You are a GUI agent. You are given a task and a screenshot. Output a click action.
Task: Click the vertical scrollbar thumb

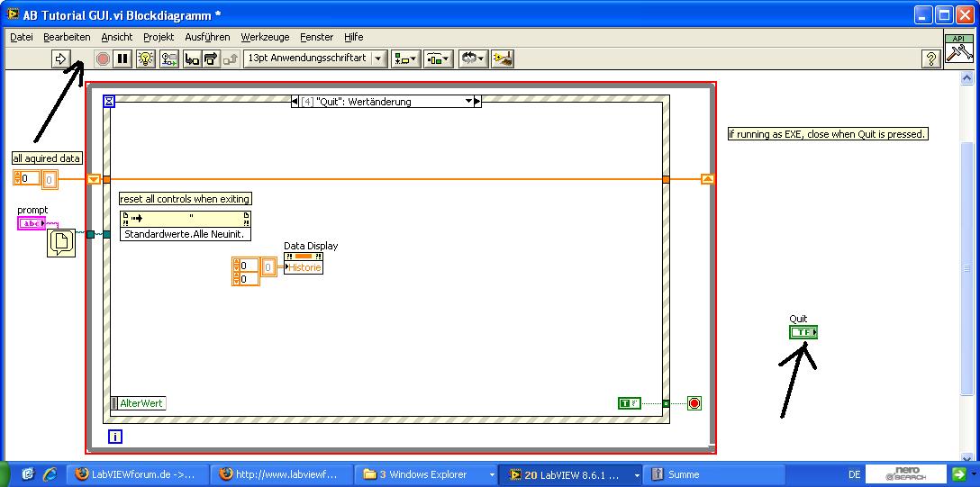pos(966,268)
